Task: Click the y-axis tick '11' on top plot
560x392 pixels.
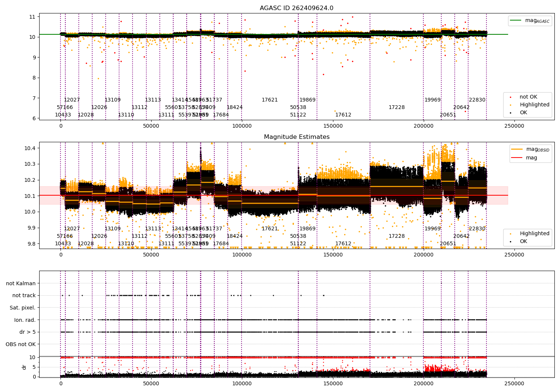Action: coord(32,17)
